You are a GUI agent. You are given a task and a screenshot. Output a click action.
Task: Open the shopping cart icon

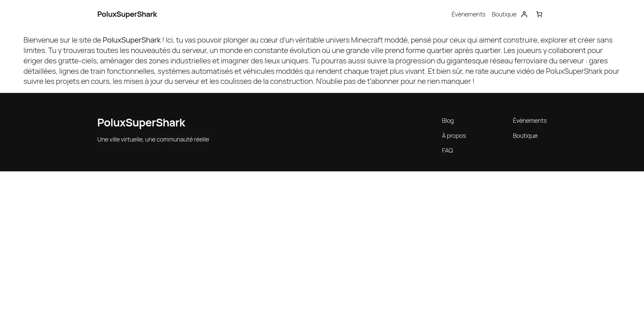click(x=539, y=14)
